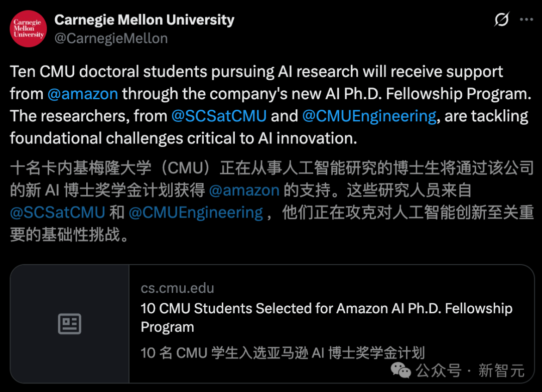Open the three-dot More options menu
This screenshot has height=392, width=542.
pos(526,20)
